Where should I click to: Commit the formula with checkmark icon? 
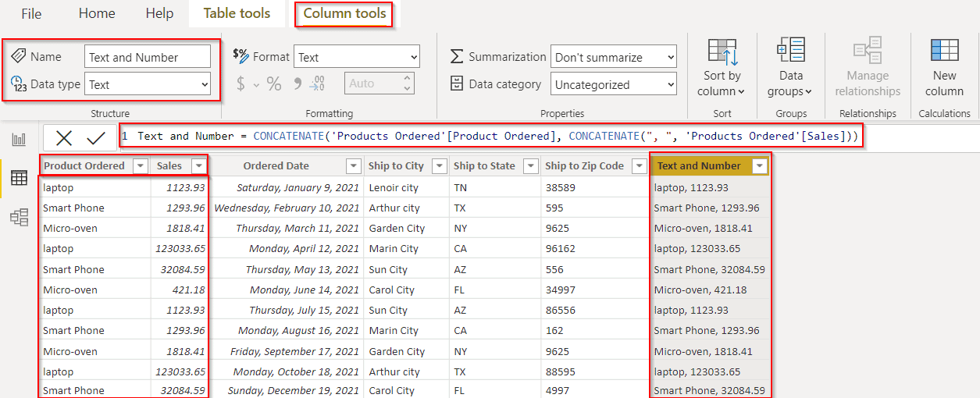pyautogui.click(x=96, y=138)
